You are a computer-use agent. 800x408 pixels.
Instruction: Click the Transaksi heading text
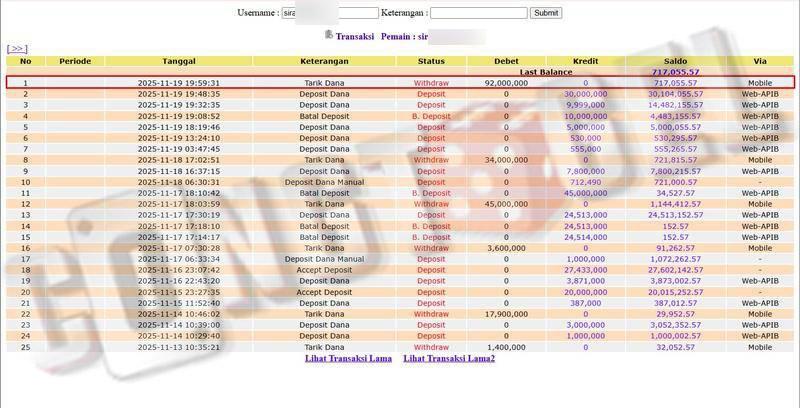355,36
